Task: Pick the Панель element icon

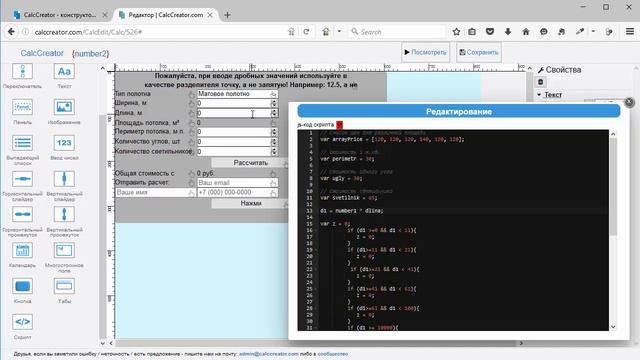Action: pyautogui.click(x=22, y=107)
